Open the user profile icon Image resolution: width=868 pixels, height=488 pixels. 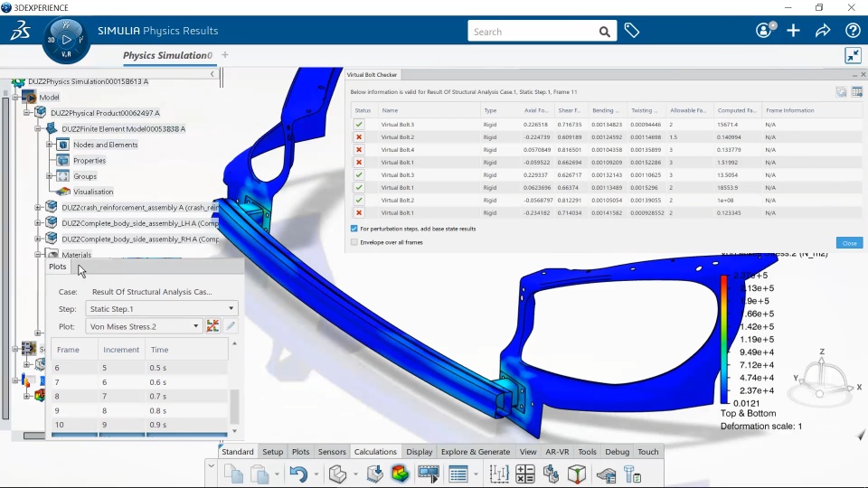(766, 30)
